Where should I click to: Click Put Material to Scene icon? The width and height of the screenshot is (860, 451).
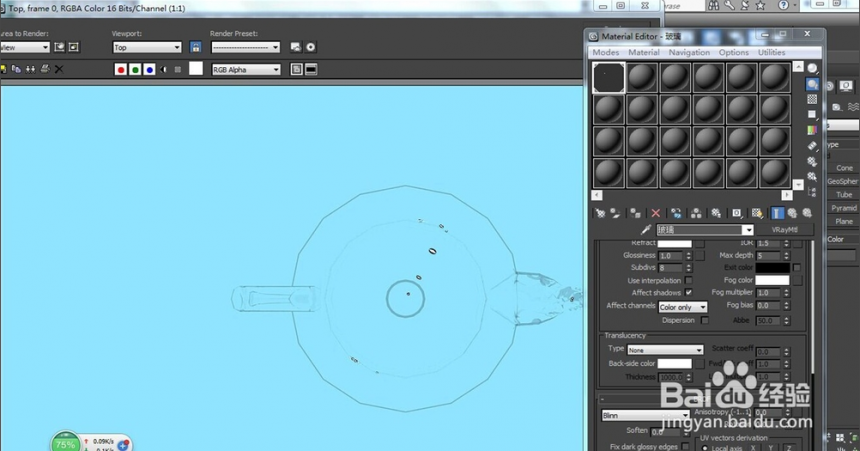click(615, 213)
